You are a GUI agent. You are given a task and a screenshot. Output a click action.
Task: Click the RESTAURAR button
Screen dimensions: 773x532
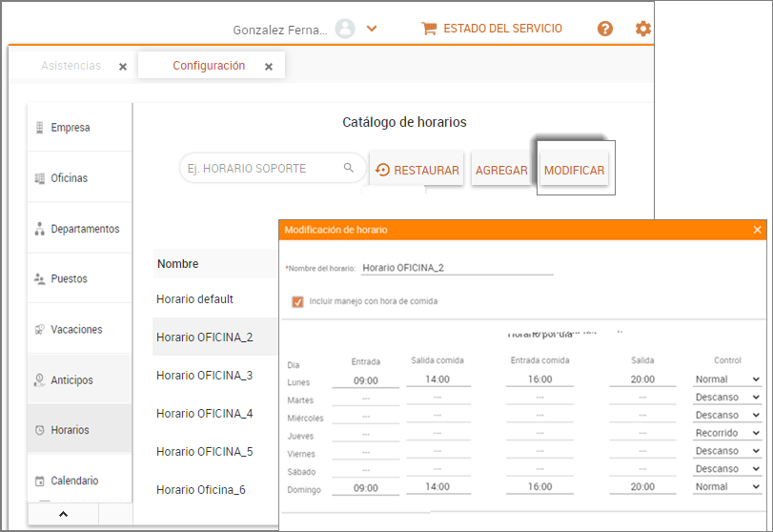coord(417,170)
